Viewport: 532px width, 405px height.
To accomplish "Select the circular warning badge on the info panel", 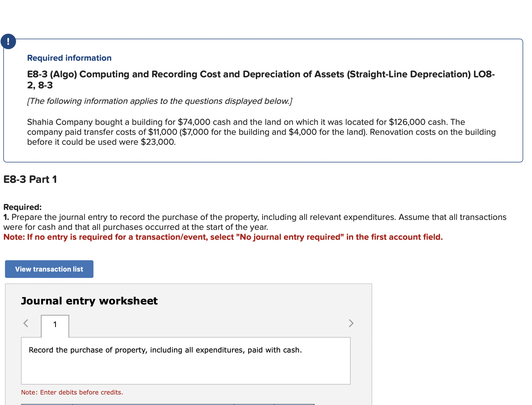I will coord(8,41).
